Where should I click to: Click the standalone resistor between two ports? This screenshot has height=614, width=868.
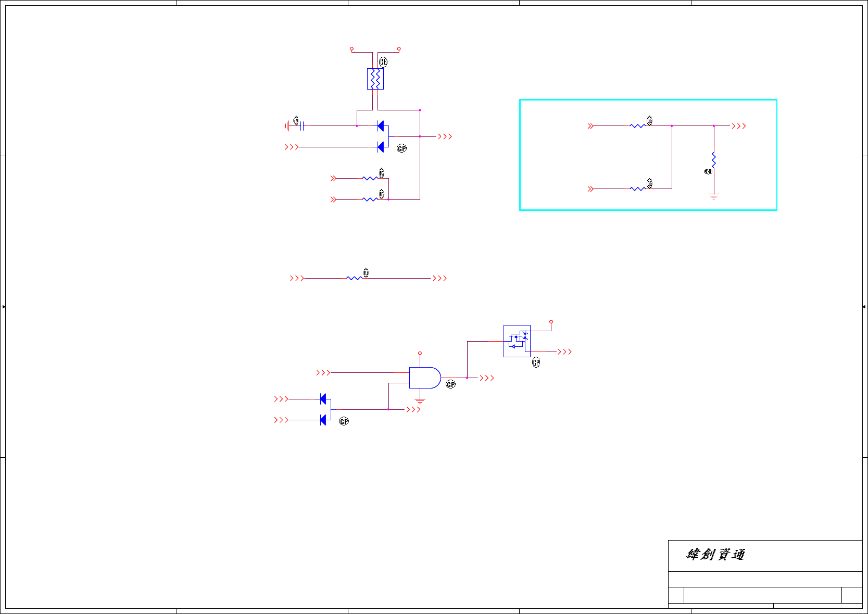tap(354, 278)
